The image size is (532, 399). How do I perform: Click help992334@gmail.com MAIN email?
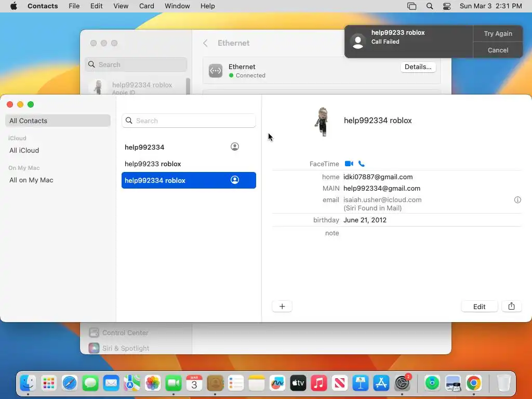click(x=382, y=188)
